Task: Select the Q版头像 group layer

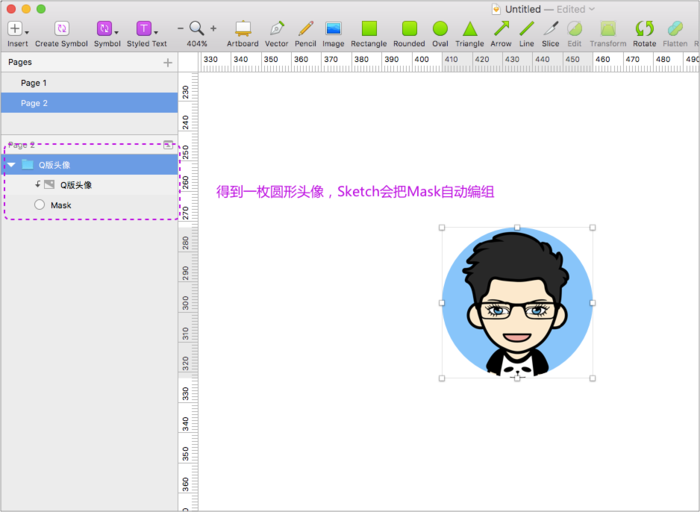Action: [89, 165]
